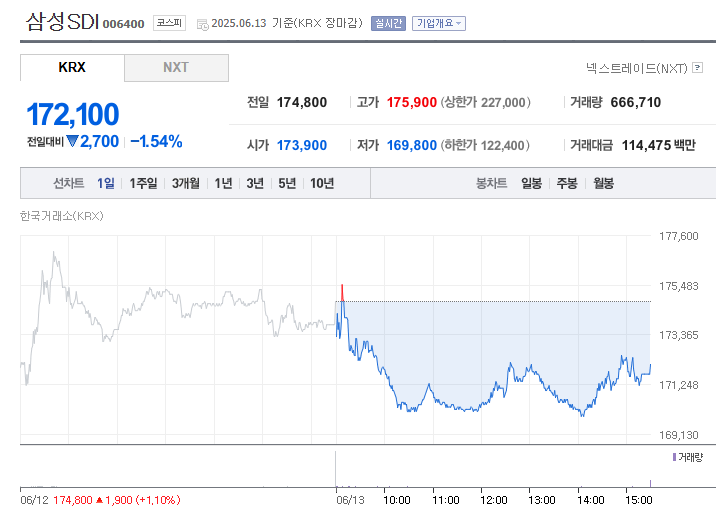Click the trading value 114,475 백만
Image resolution: width=716 pixels, height=519 pixels.
pos(658,145)
